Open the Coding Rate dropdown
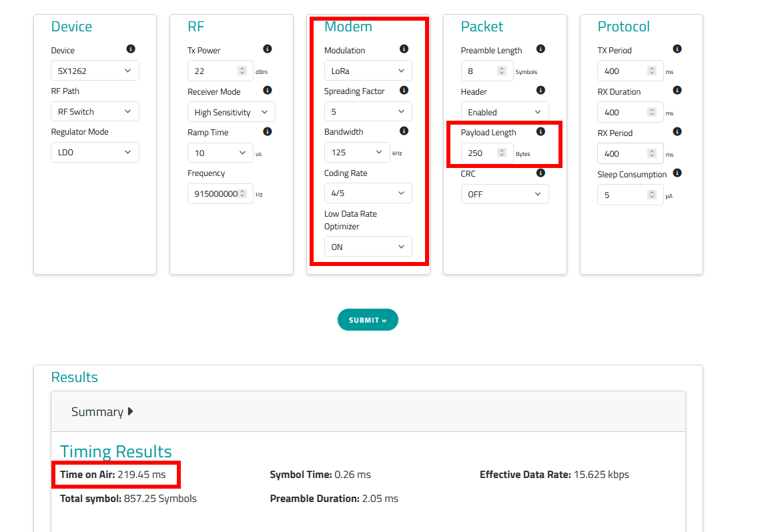This screenshot has height=532, width=758. point(368,193)
